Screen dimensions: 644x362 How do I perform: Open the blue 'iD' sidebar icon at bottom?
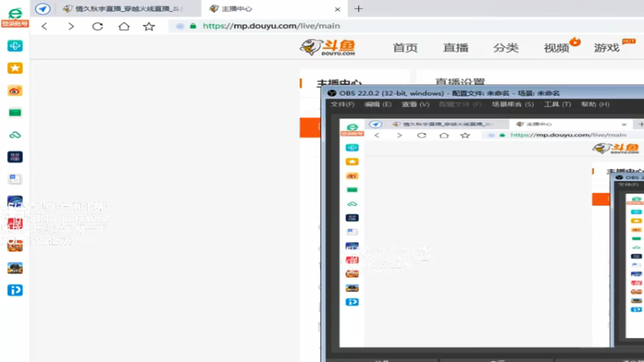[x=14, y=290]
